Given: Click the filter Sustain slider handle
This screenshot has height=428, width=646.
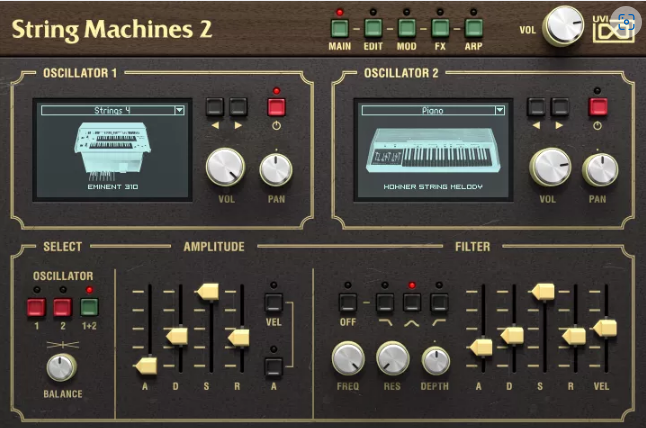Looking at the screenshot, I should coord(543,291).
